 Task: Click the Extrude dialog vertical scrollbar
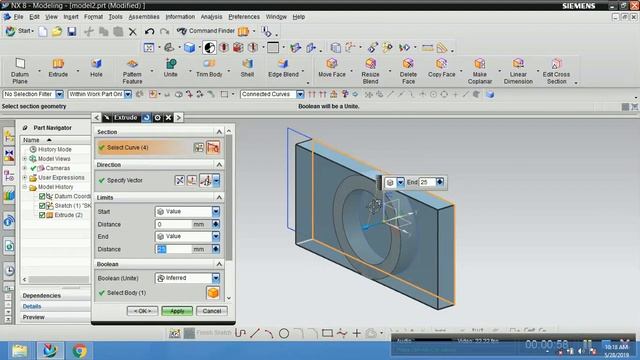(229, 198)
